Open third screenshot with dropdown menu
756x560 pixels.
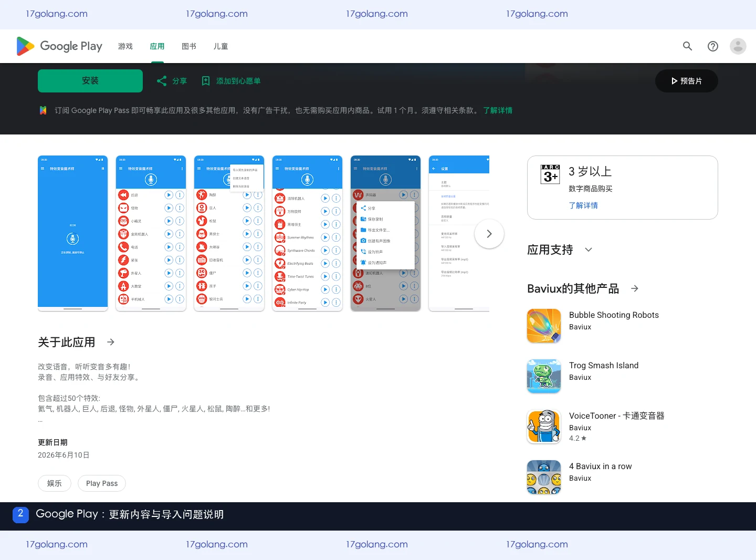coord(229,233)
